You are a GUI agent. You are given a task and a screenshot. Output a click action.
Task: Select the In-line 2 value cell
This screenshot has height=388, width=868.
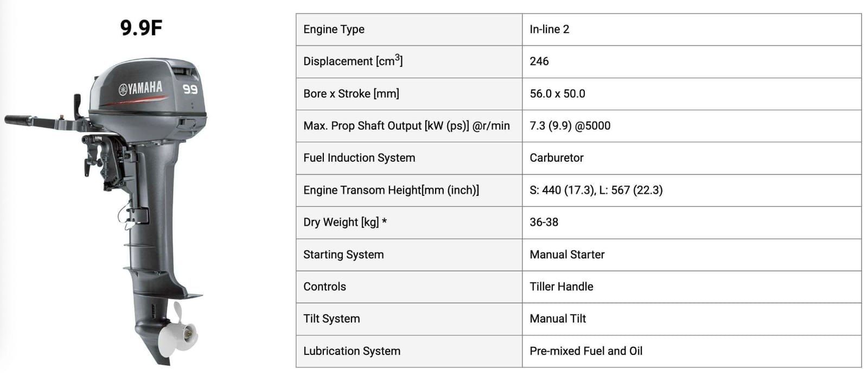click(x=692, y=29)
